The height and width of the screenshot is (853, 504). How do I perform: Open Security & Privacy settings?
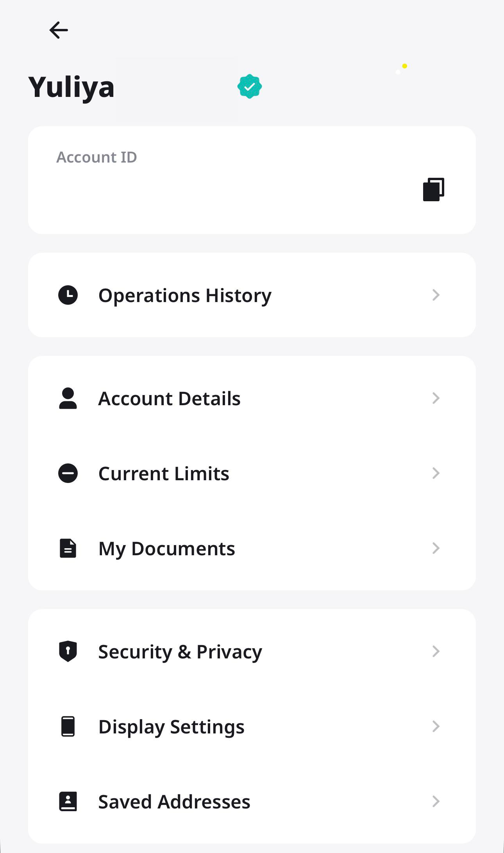click(x=180, y=652)
